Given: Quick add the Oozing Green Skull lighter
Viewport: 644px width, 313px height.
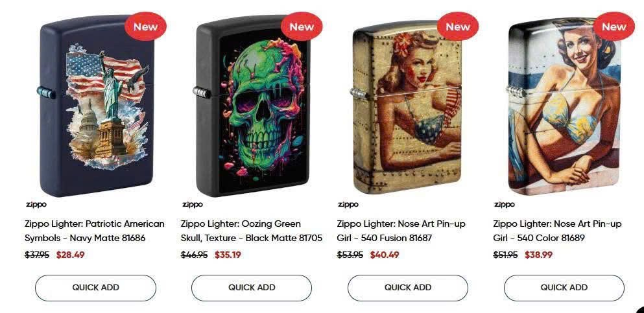Looking at the screenshot, I should (x=252, y=288).
